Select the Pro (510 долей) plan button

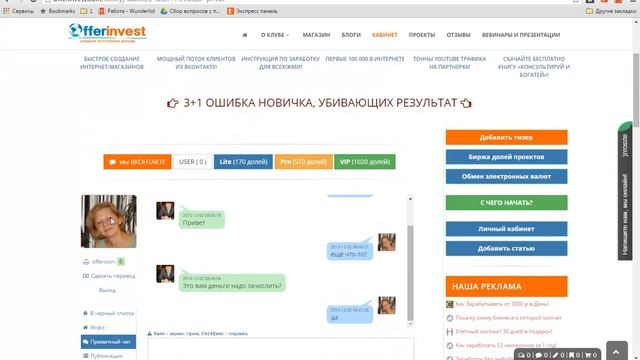304,162
